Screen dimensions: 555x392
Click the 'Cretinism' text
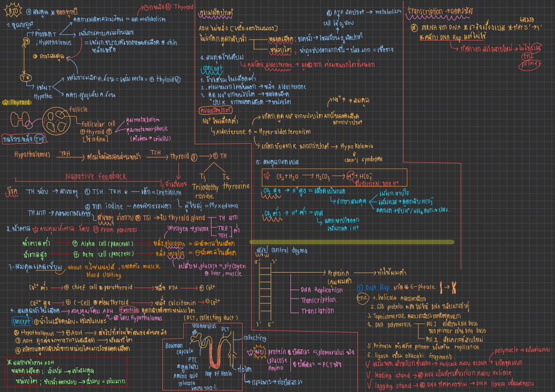point(169,193)
